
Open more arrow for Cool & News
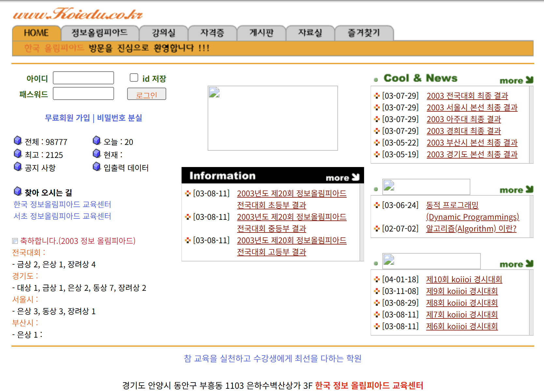517,80
